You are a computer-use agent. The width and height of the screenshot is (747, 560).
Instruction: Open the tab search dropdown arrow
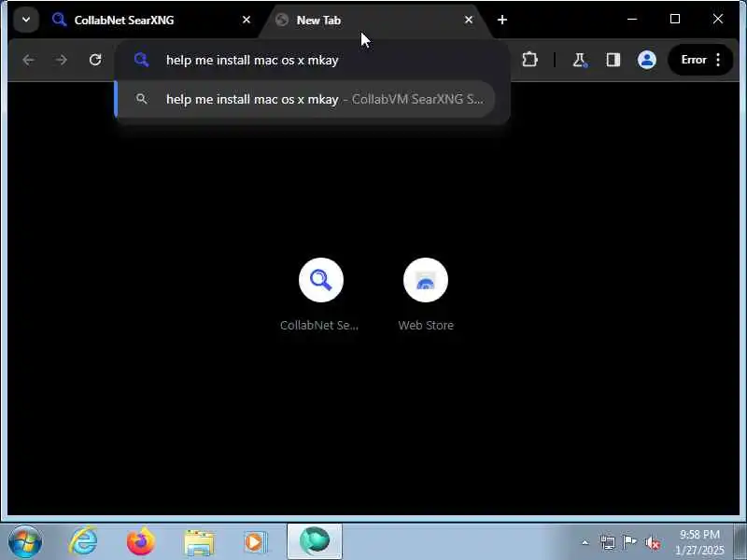(x=26, y=20)
